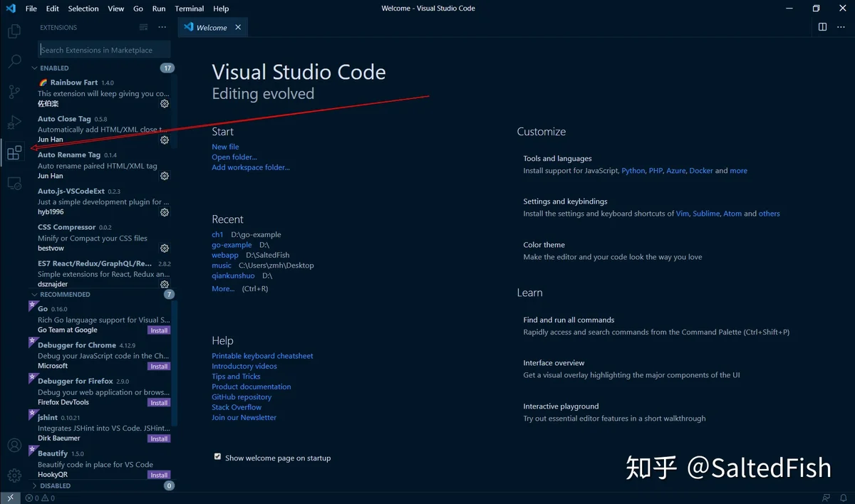The height and width of the screenshot is (504, 855).
Task: Click the Vim keybindings link
Action: coord(683,214)
